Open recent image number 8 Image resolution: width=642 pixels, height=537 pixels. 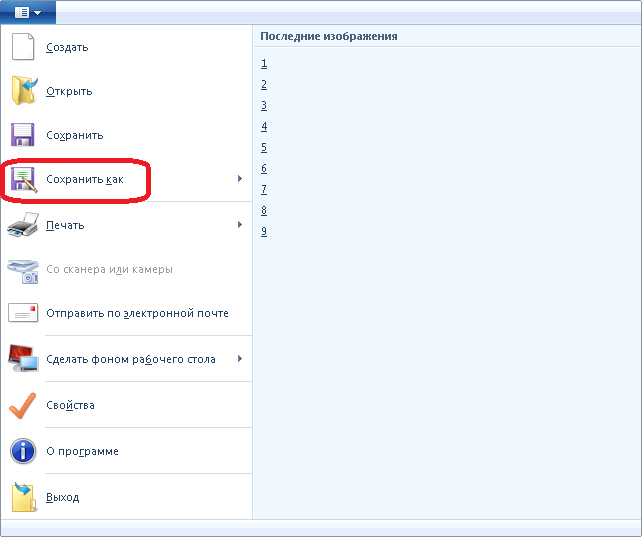264,210
